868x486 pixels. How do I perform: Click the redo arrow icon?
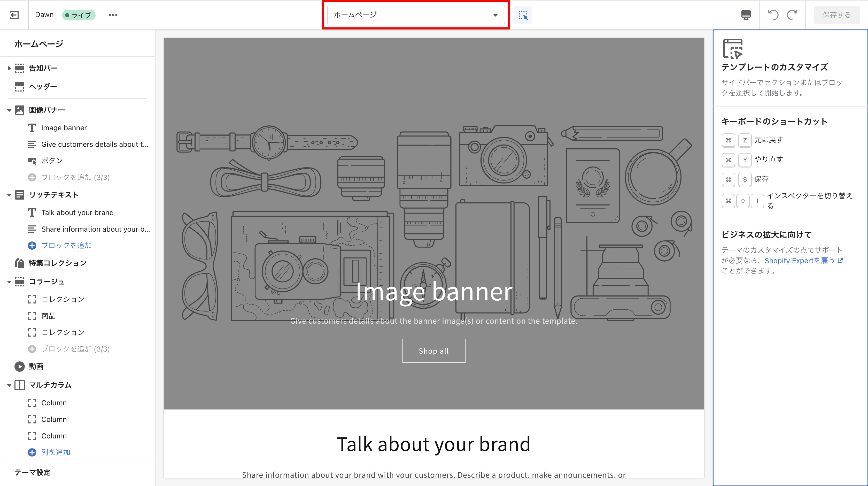pos(792,15)
